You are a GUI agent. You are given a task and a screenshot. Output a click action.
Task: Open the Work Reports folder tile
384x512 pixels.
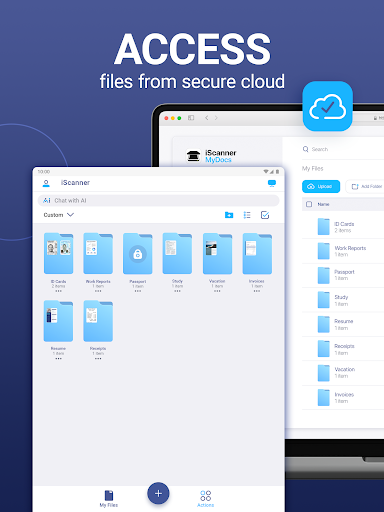(x=98, y=253)
